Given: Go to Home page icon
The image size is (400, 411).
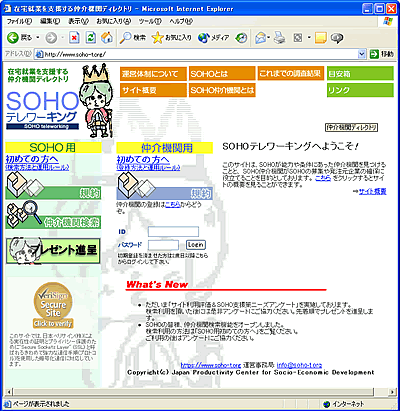Looking at the screenshot, I should click(107, 38).
